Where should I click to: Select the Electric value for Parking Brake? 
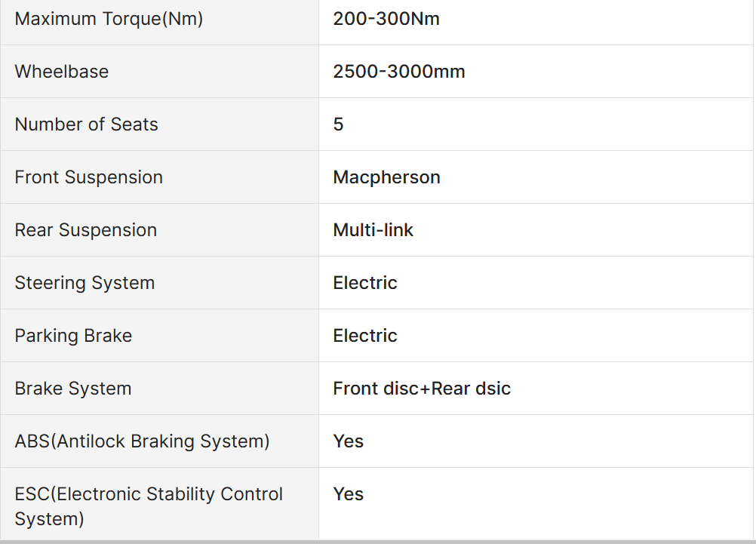(x=365, y=336)
